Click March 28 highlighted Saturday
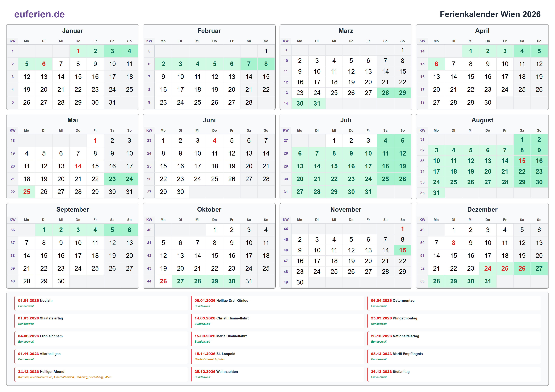This screenshot has height=392, width=555. (x=385, y=93)
